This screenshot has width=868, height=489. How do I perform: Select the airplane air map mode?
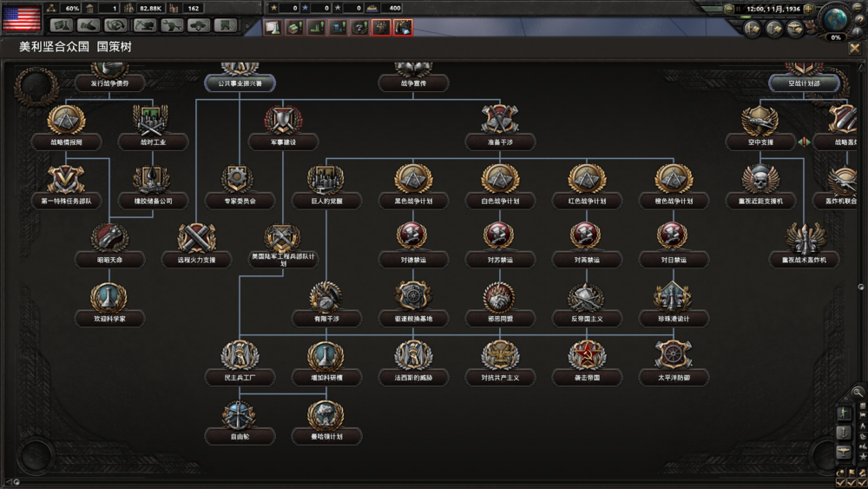(x=844, y=452)
